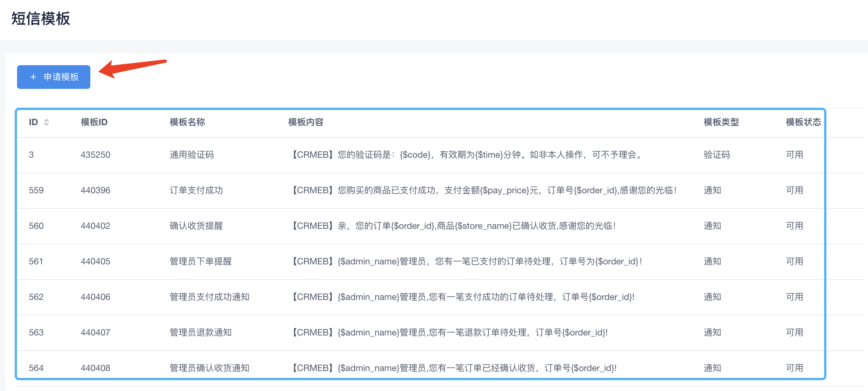The image size is (868, 391).
Task: Click 可用 status in row 559
Action: (795, 190)
